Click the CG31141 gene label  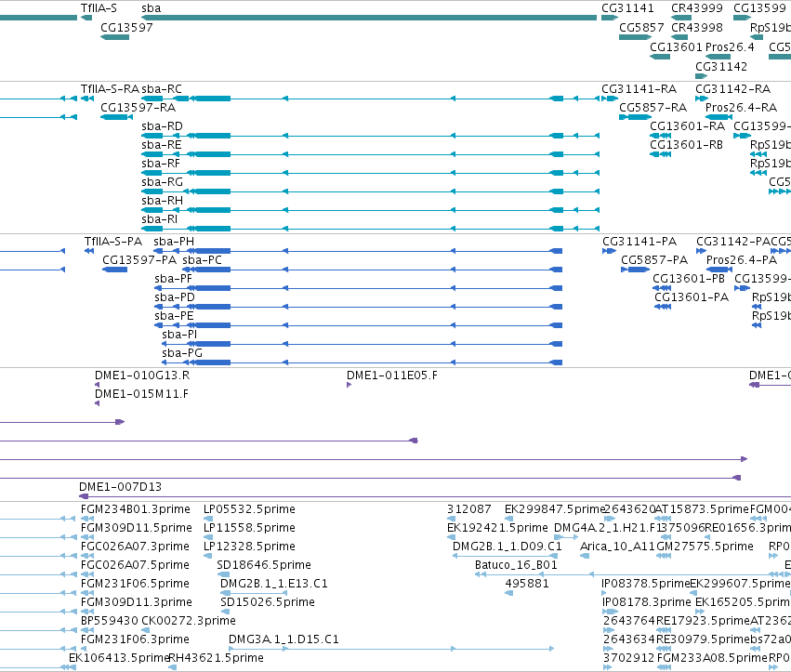[x=627, y=8]
